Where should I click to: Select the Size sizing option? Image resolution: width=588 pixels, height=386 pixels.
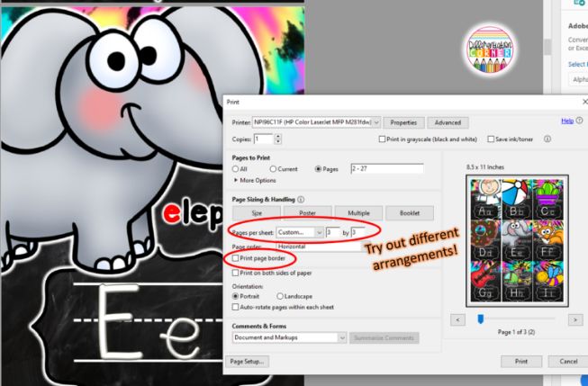tap(257, 213)
